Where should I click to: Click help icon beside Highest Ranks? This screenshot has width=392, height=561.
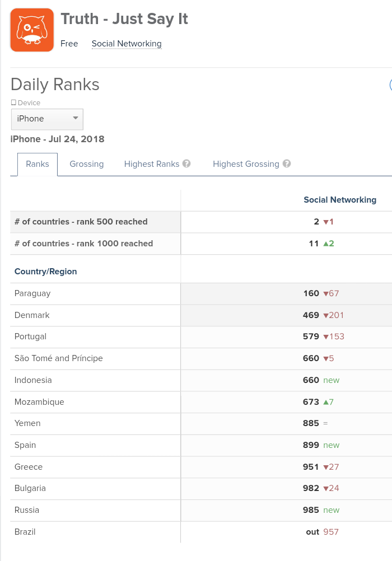pyautogui.click(x=186, y=164)
